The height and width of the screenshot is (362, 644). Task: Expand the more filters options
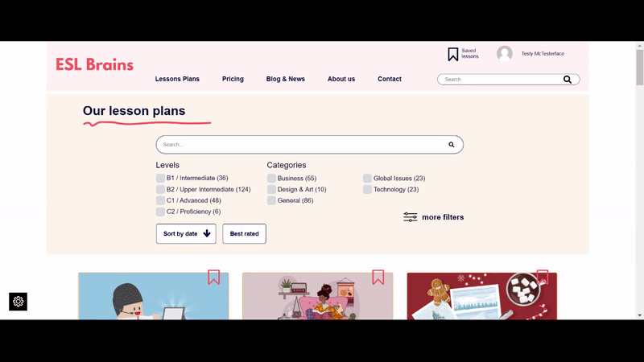coord(434,217)
